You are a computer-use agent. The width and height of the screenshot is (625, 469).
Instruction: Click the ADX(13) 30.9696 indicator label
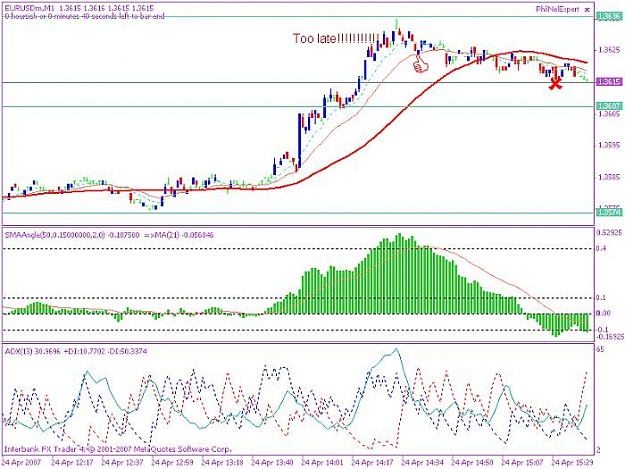(32, 352)
